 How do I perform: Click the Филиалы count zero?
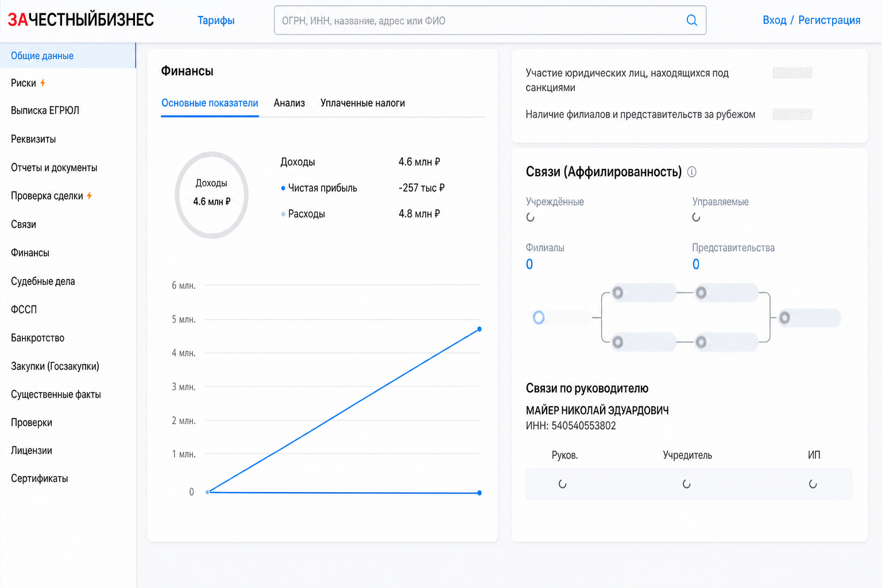529,264
